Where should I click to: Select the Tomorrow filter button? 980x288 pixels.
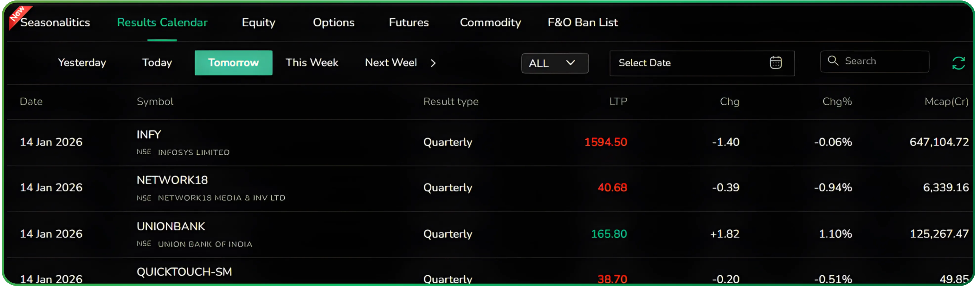pos(233,63)
